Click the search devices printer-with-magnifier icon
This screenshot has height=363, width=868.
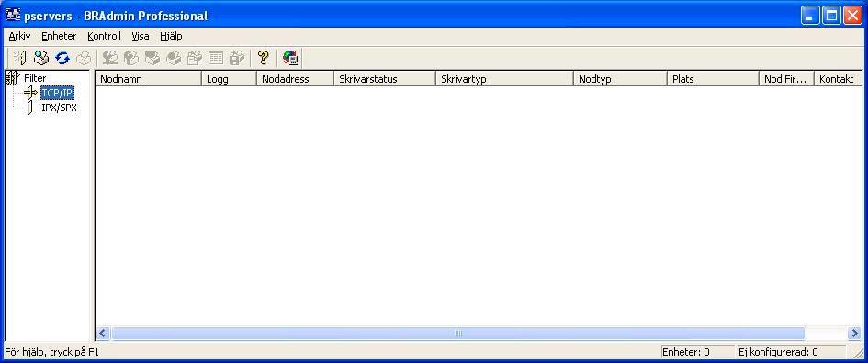point(41,58)
